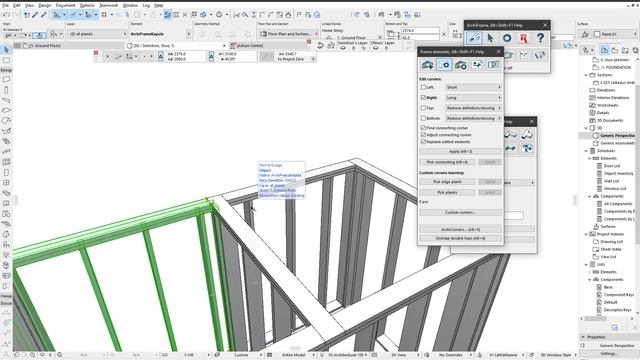Enable the Top edit corner checkbox
Viewport: 640px width, 360px height.
[423, 108]
